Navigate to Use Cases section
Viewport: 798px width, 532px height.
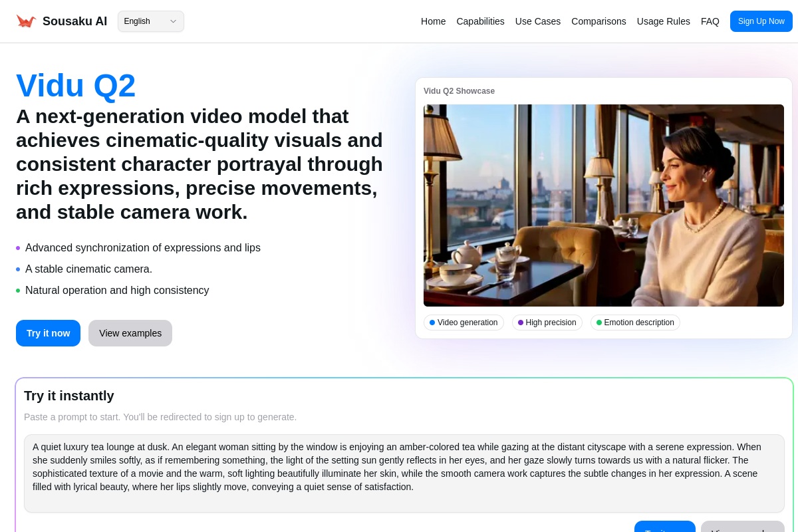(x=537, y=21)
